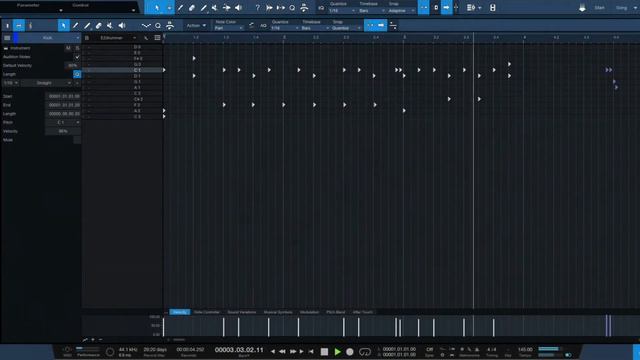
Task: Click the Rewind button in transport
Action: point(282,351)
